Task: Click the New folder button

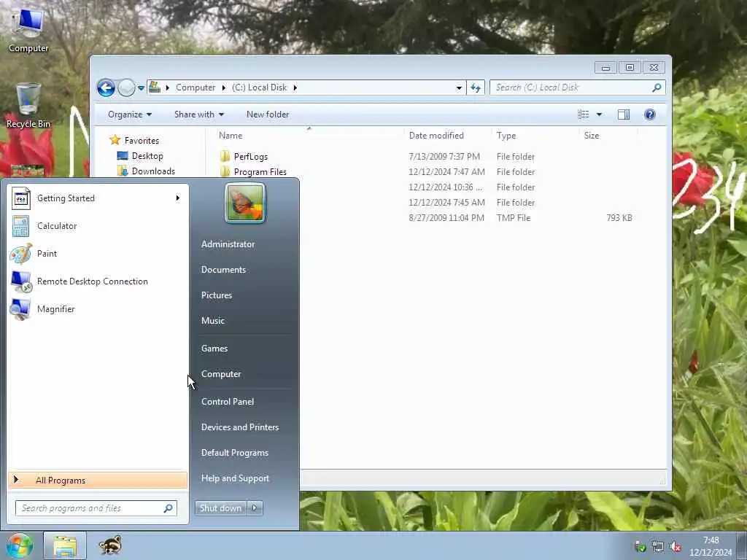Action: [267, 114]
